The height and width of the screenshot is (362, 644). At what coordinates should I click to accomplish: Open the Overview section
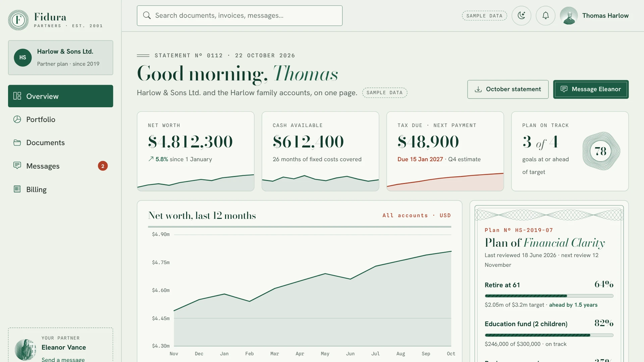(60, 96)
